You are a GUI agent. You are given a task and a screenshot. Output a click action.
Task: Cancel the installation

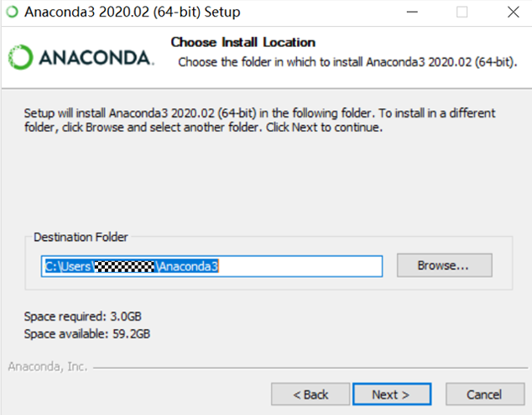(484, 394)
